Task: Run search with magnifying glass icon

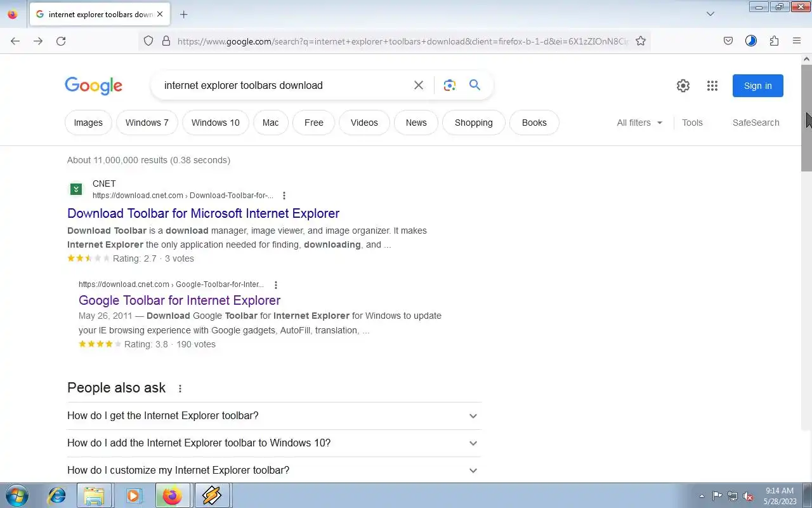Action: coord(475,85)
